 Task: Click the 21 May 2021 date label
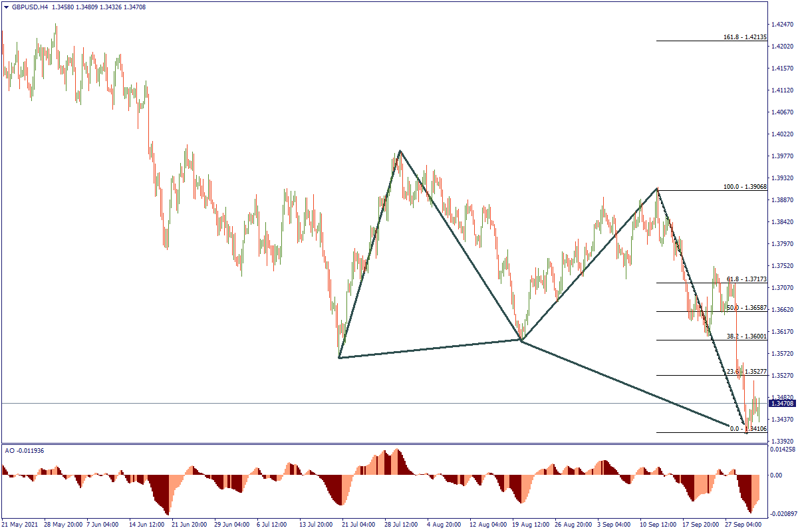click(22, 524)
